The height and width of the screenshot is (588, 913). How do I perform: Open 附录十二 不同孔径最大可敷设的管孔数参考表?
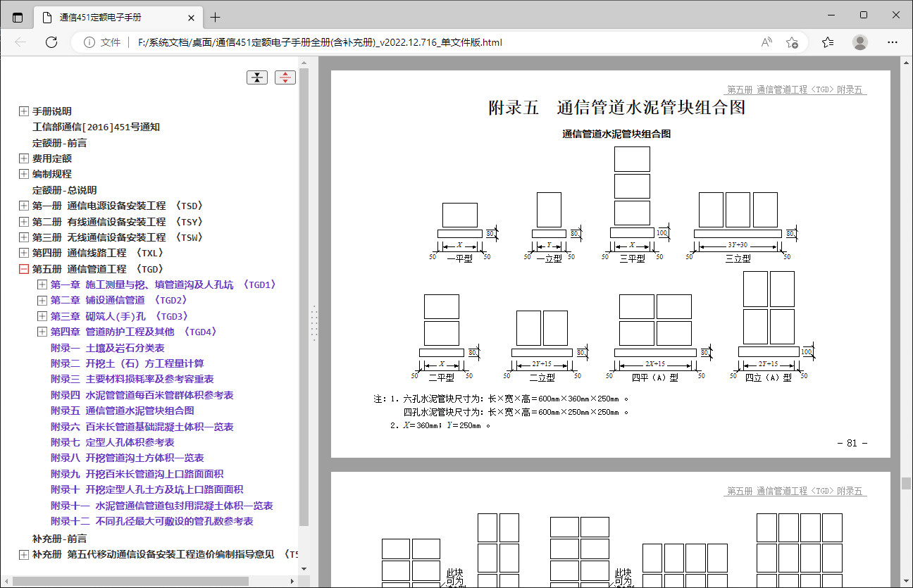pos(152,521)
